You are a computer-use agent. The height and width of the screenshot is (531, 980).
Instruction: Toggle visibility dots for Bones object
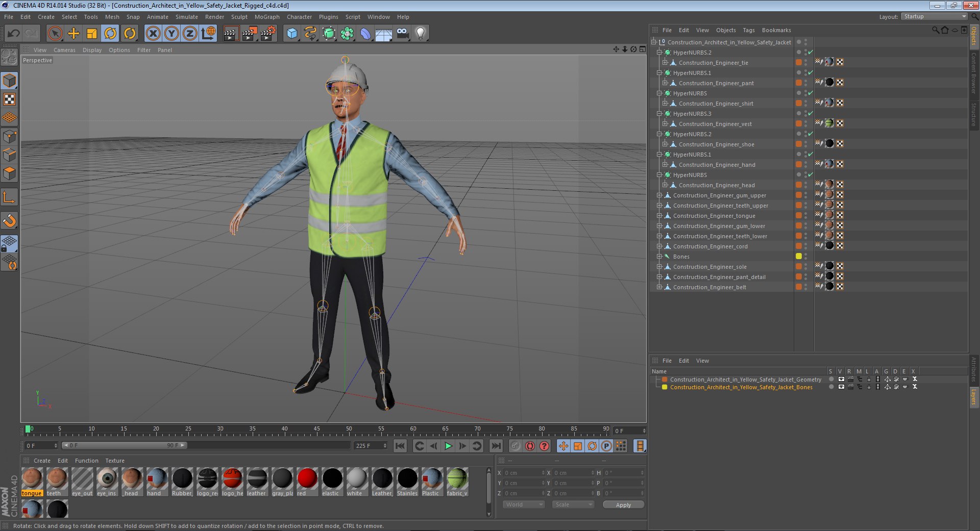tap(806, 257)
